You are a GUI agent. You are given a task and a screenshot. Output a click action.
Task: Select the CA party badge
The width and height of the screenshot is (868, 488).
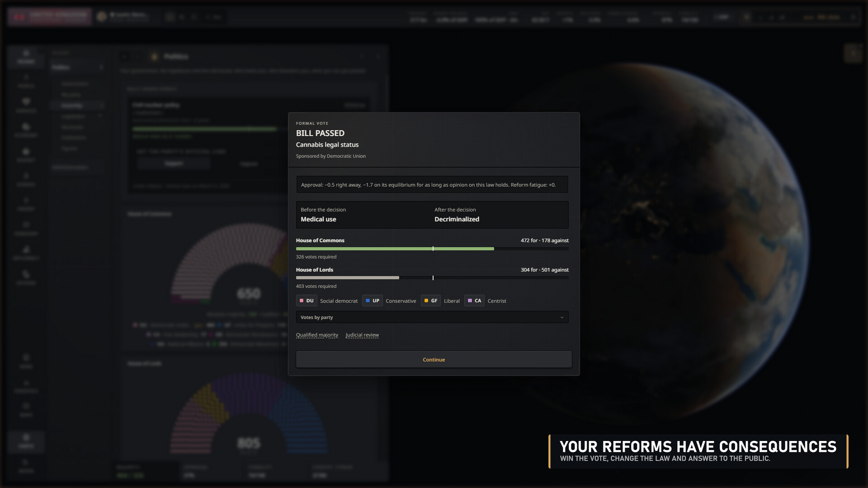(474, 301)
